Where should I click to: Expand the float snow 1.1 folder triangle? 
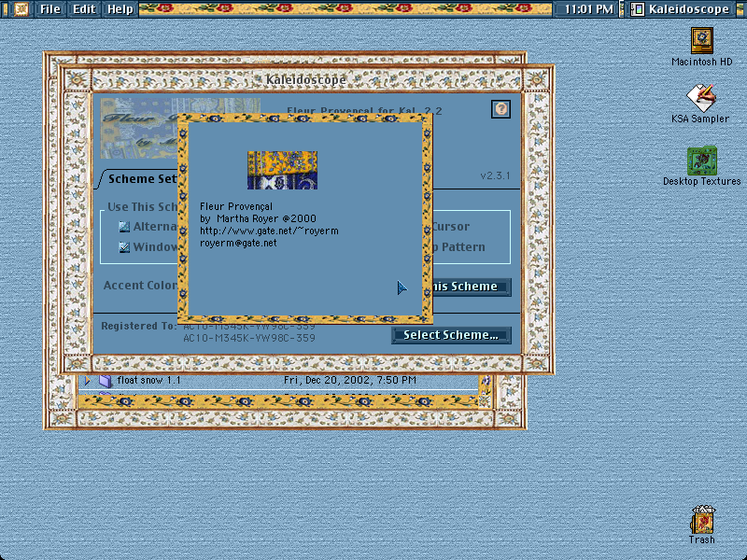click(x=87, y=381)
